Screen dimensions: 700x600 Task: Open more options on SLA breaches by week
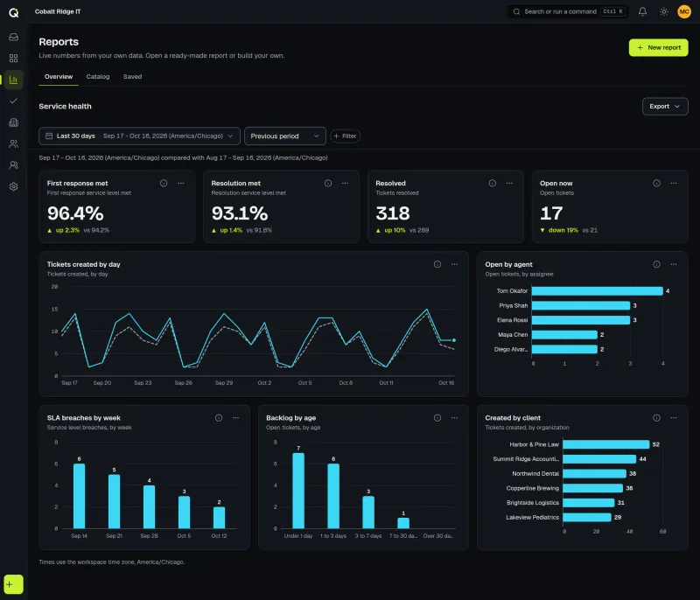pyautogui.click(x=235, y=418)
